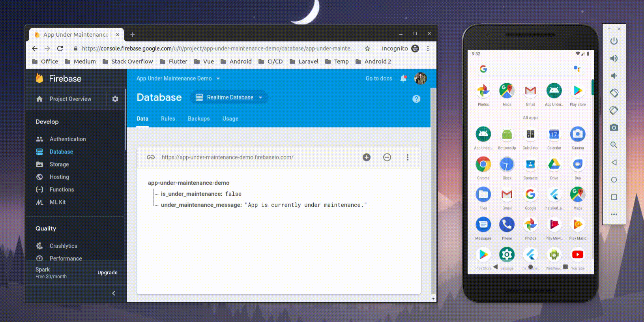Take emulator screenshot with camera icon
This screenshot has height=322, width=644.
click(614, 127)
